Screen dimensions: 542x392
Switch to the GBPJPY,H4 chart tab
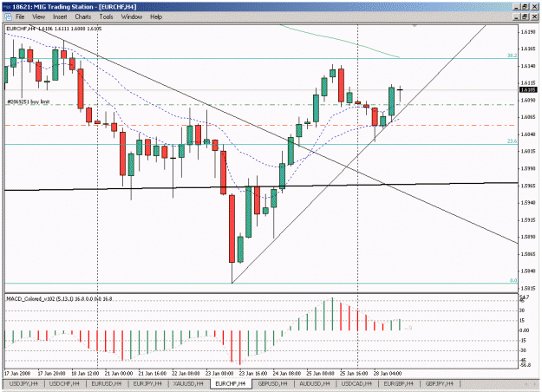[440, 383]
